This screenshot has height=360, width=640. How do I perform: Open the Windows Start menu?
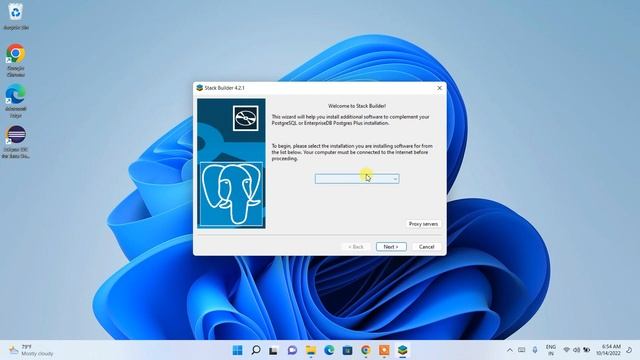click(238, 350)
